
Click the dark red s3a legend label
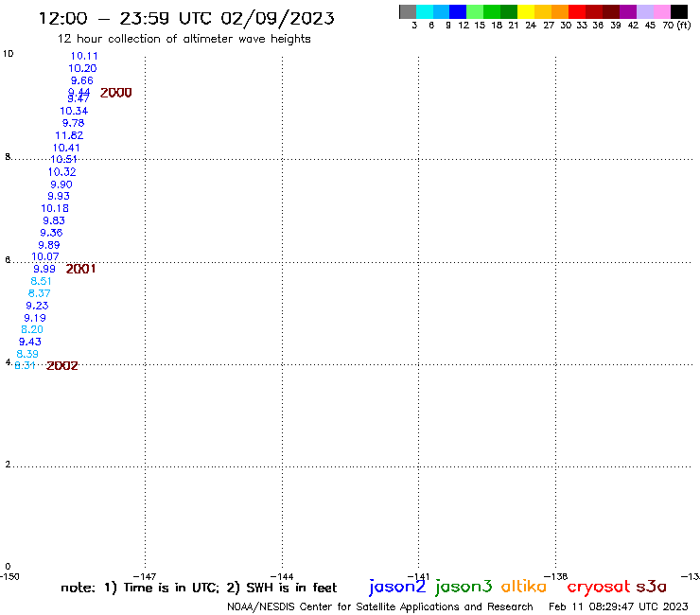(651, 587)
